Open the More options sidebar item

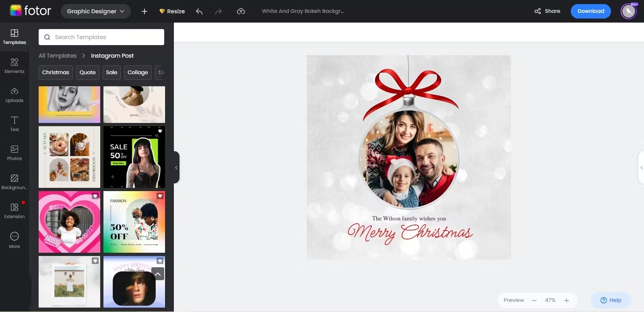point(14,240)
